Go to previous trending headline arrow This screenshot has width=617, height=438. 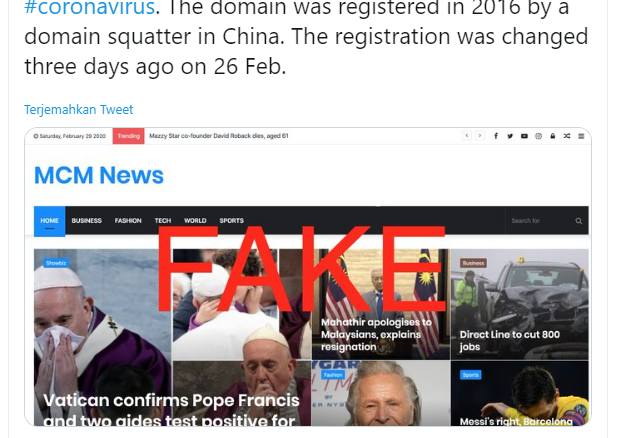[x=467, y=136]
